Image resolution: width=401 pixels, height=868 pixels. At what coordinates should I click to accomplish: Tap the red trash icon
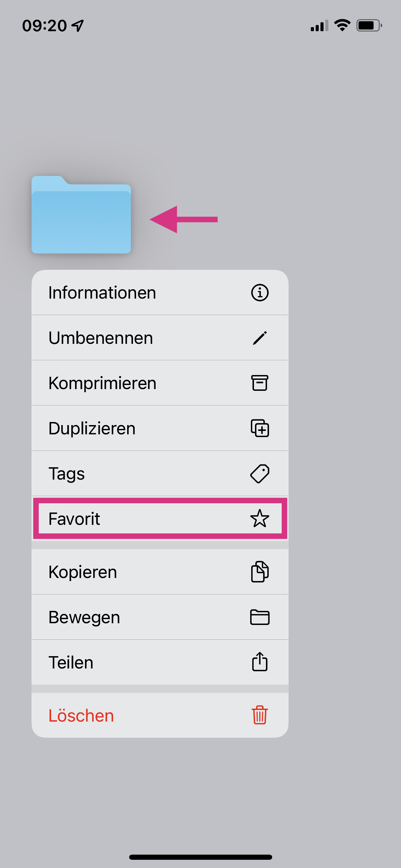[260, 715]
